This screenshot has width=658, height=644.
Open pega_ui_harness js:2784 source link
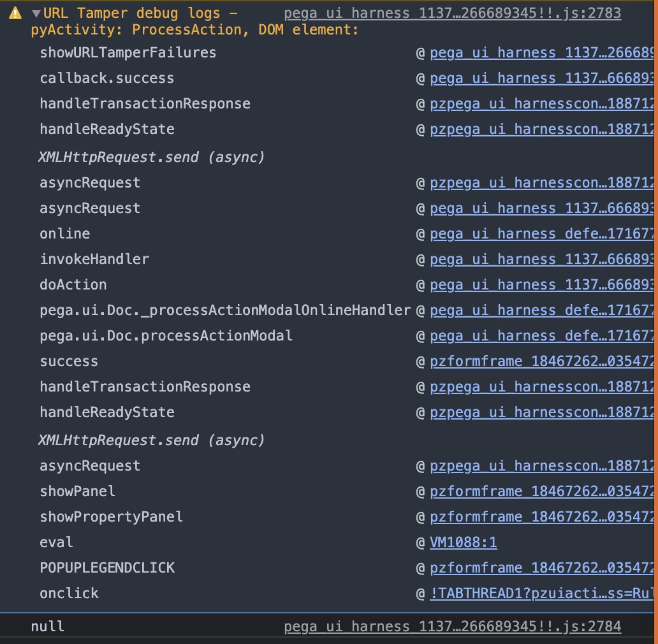tap(453, 626)
